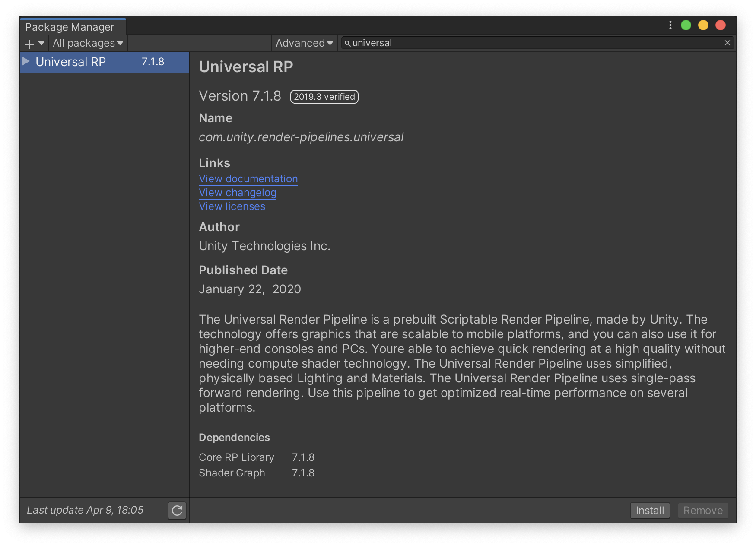Screen dimensions: 756x546
Task: Click the search magnifier icon
Action: point(347,43)
